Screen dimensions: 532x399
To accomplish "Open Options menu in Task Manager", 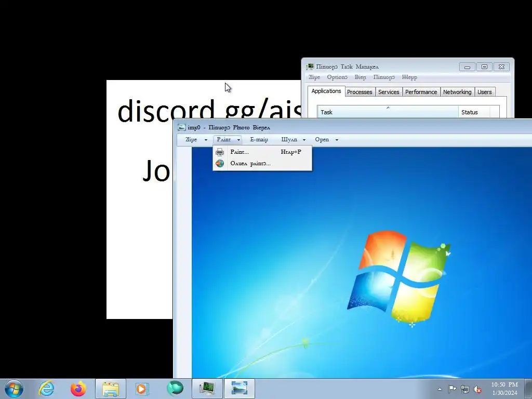I will point(337,77).
